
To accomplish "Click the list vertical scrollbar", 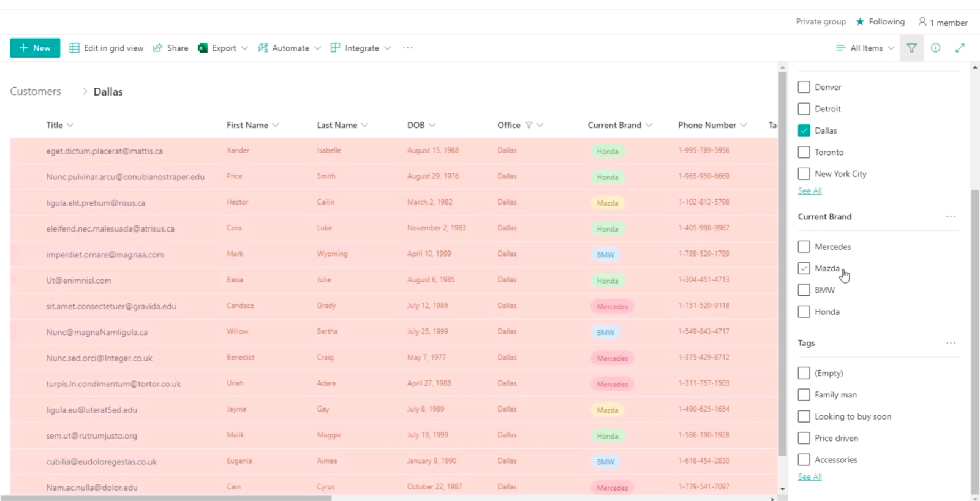I will pyautogui.click(x=782, y=263).
